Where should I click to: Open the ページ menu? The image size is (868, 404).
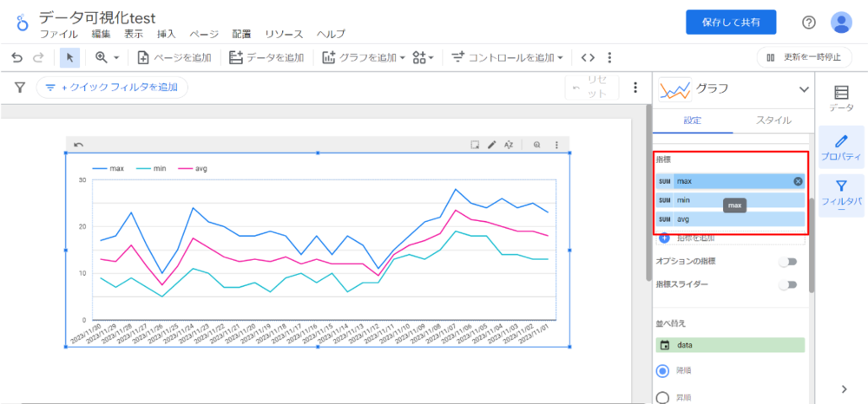(x=204, y=35)
